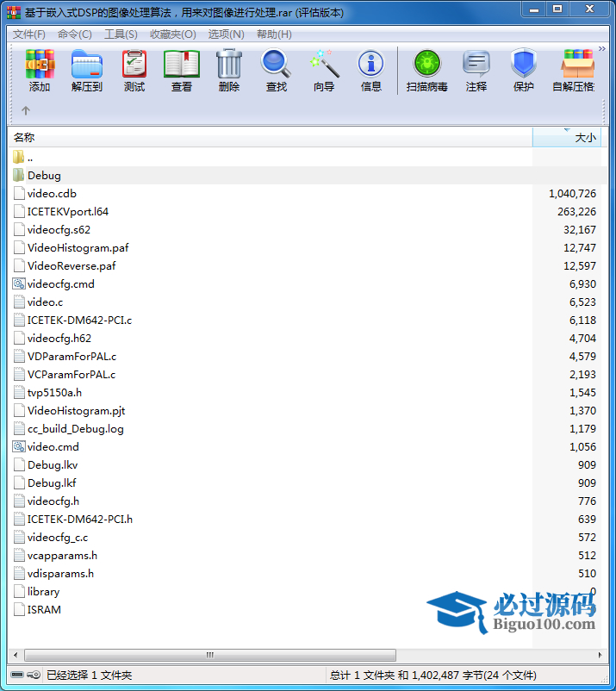Open the Help (帮助) menu

click(x=274, y=34)
